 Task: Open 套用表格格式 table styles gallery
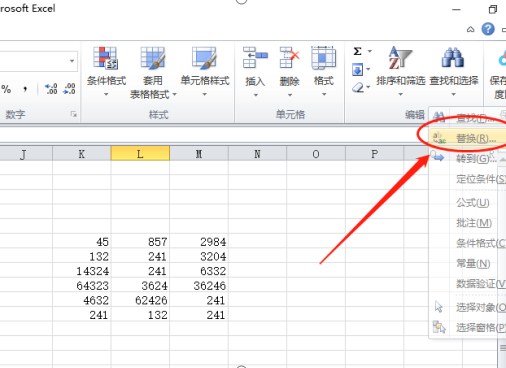tap(153, 73)
